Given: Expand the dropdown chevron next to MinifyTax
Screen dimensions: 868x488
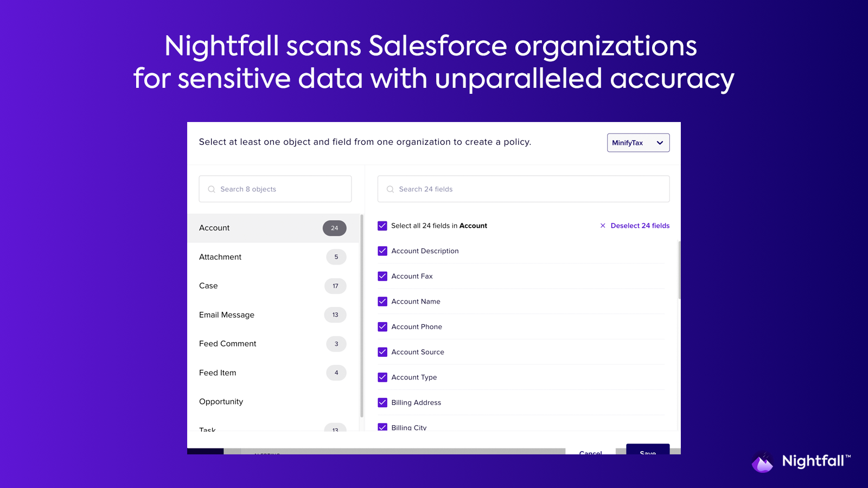Looking at the screenshot, I should [x=660, y=143].
